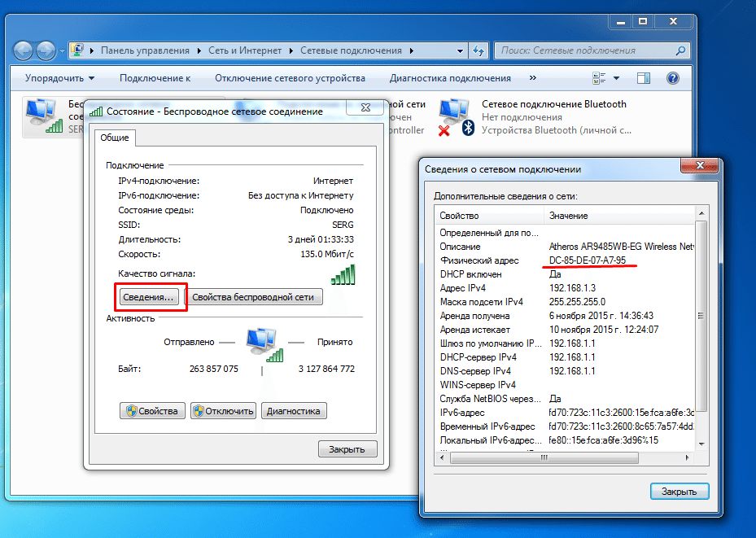The image size is (756, 538).
Task: Expand address bar history dropdown arrow
Action: [461, 50]
